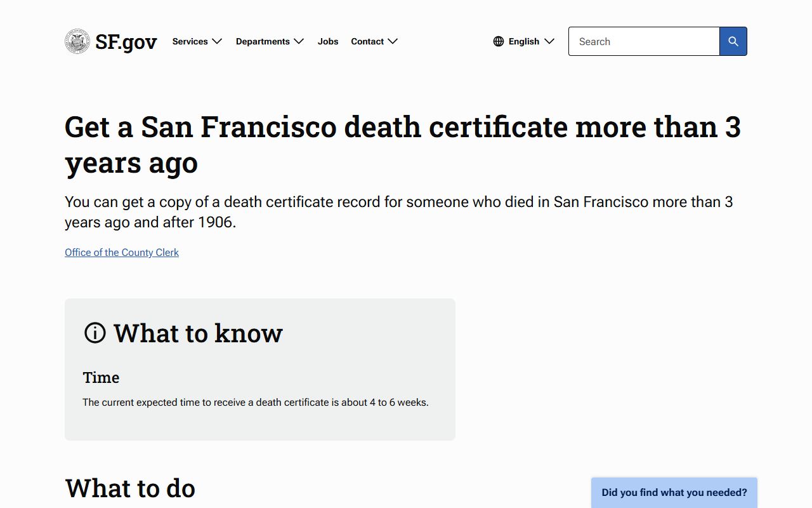Click the globe language icon
Viewport: 812px width, 508px height.
coord(499,41)
